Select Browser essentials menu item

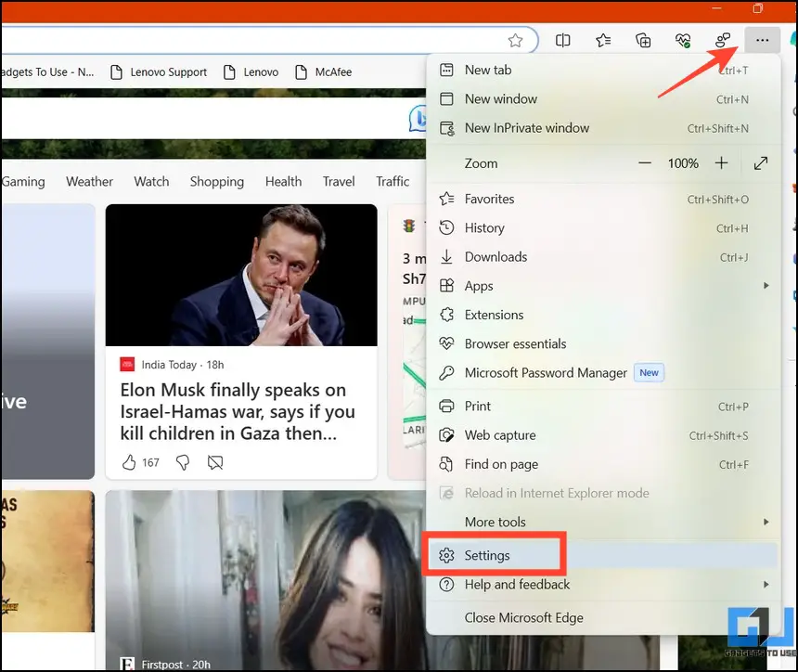coord(603,344)
